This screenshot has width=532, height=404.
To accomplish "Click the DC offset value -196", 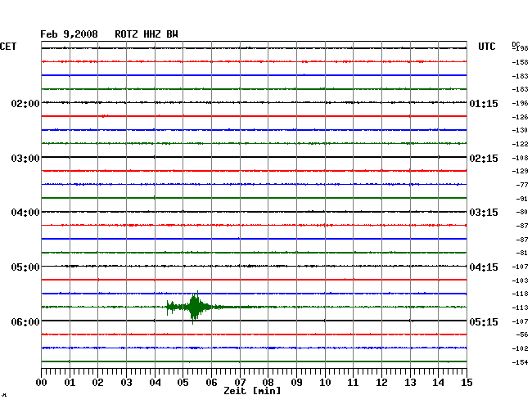I will pyautogui.click(x=520, y=103).
